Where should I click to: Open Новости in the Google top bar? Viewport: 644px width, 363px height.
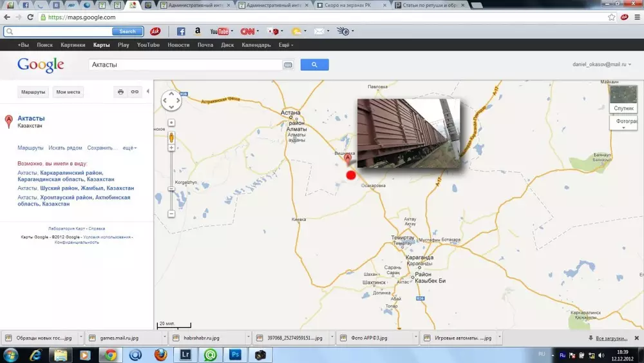click(x=178, y=45)
